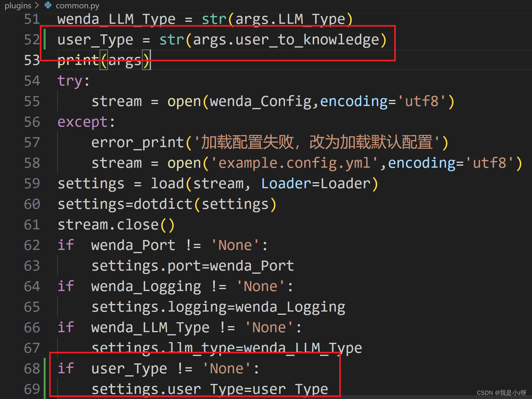Click line number 62 in gutter
Viewport: 532px width, 399px height.
[32, 245]
